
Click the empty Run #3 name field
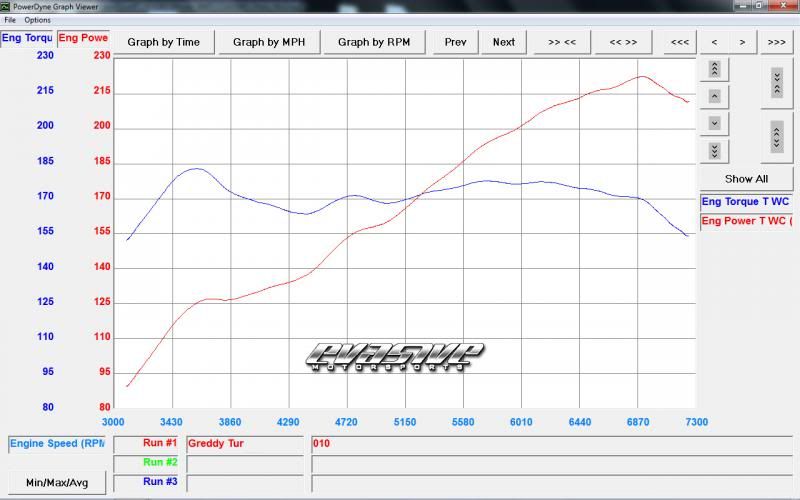point(245,482)
